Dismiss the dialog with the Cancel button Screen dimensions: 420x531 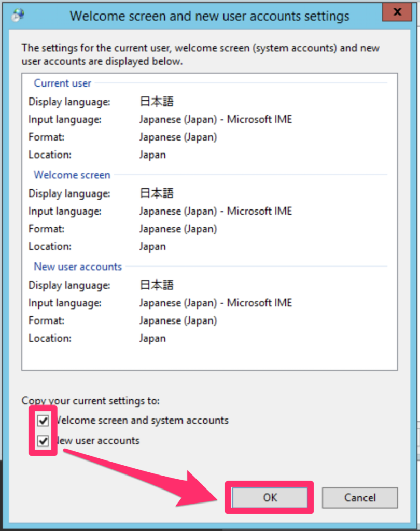pyautogui.click(x=360, y=497)
